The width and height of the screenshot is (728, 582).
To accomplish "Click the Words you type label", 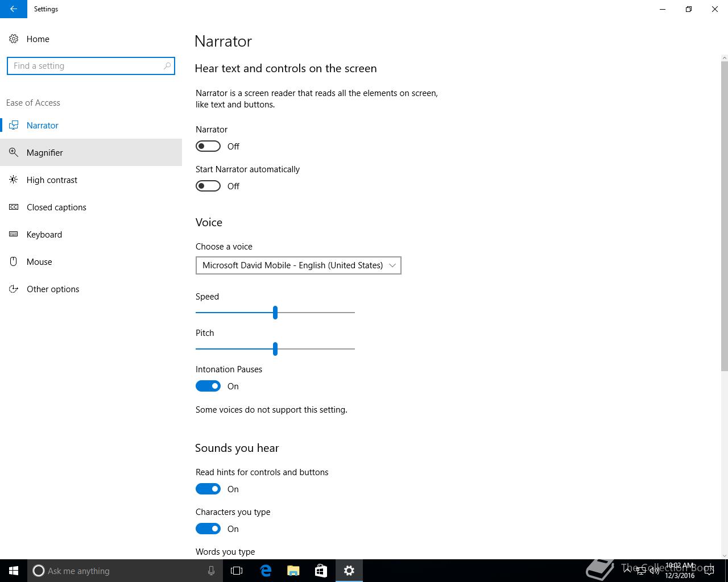I will (x=225, y=552).
